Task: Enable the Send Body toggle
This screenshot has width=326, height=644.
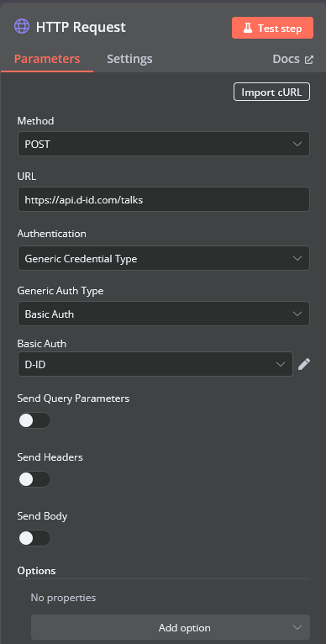Action: (34, 538)
